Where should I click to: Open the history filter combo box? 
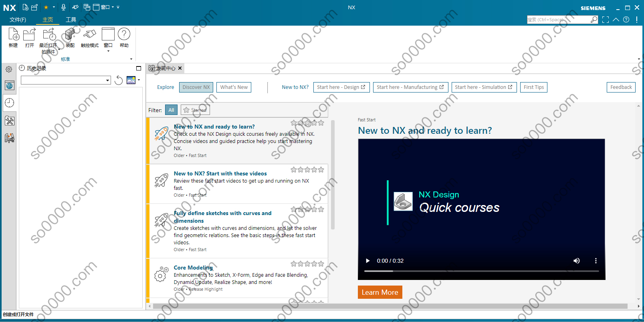(x=66, y=80)
